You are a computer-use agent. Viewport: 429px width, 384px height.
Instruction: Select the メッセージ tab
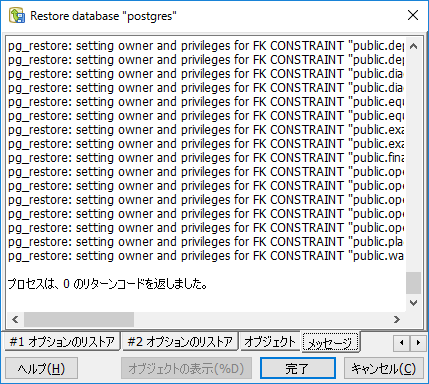click(x=330, y=342)
